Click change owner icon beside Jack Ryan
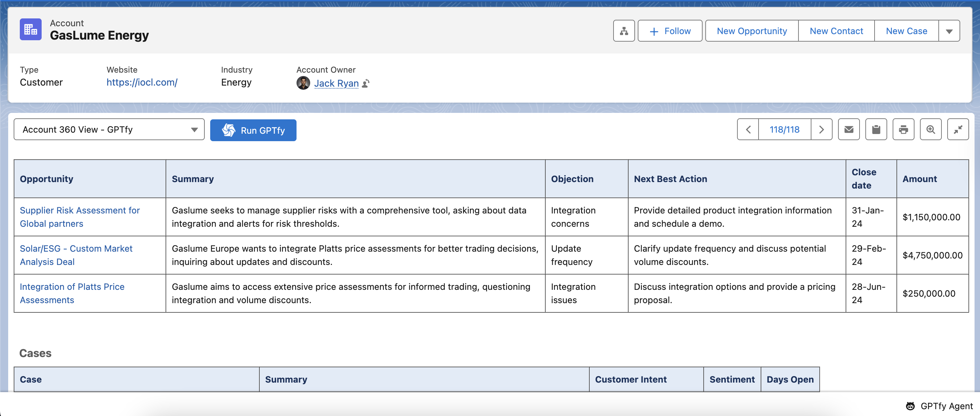This screenshot has height=416, width=980. [x=365, y=83]
